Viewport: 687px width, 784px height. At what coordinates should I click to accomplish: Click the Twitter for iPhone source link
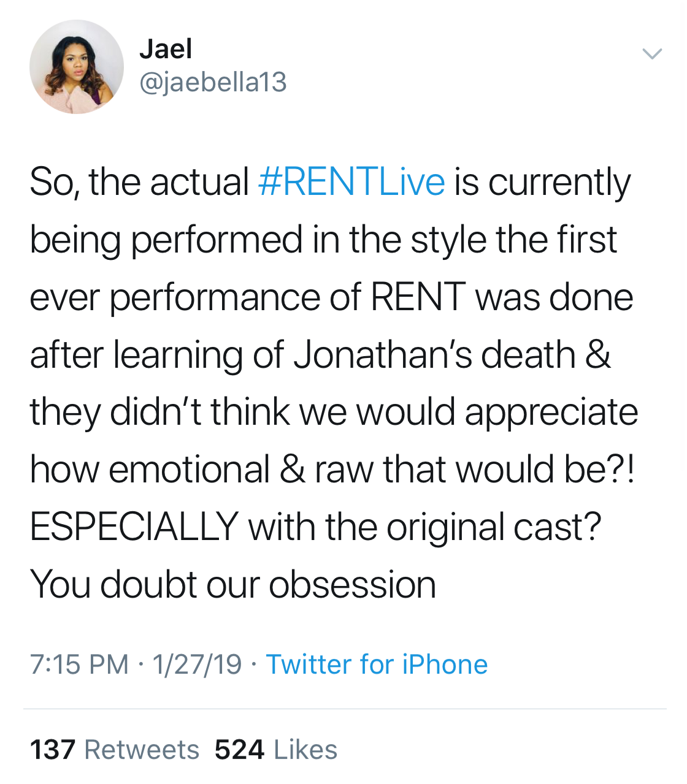coord(377,664)
